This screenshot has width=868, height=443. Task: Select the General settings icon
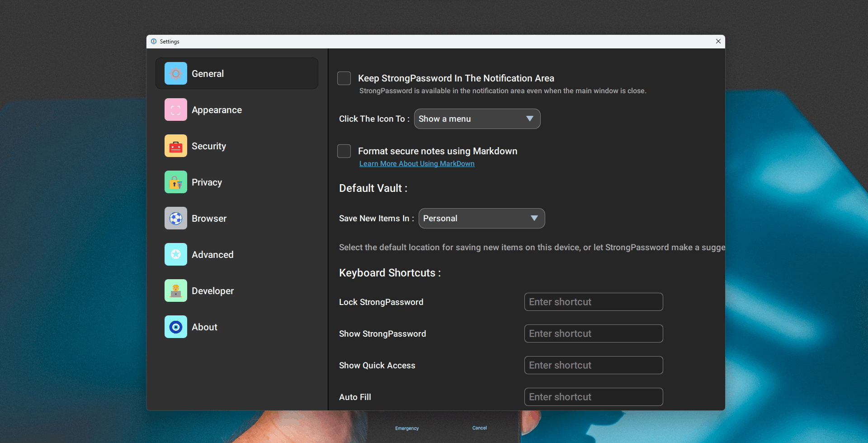[x=175, y=73]
